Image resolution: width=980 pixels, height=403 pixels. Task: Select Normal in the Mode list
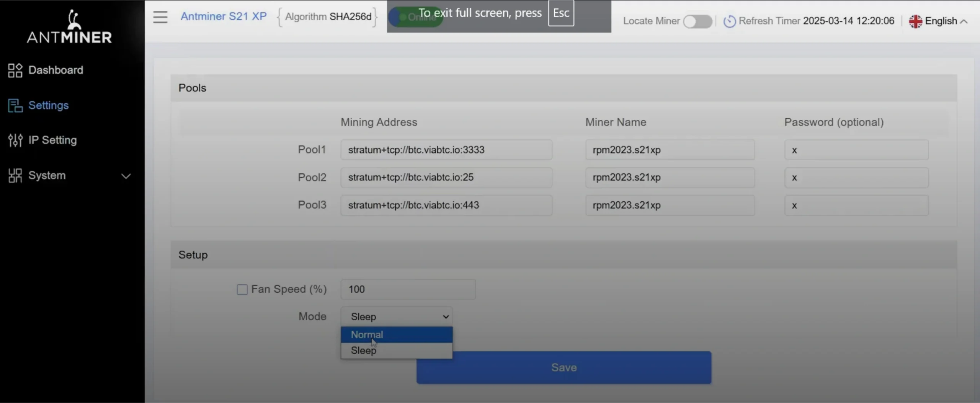(x=397, y=334)
